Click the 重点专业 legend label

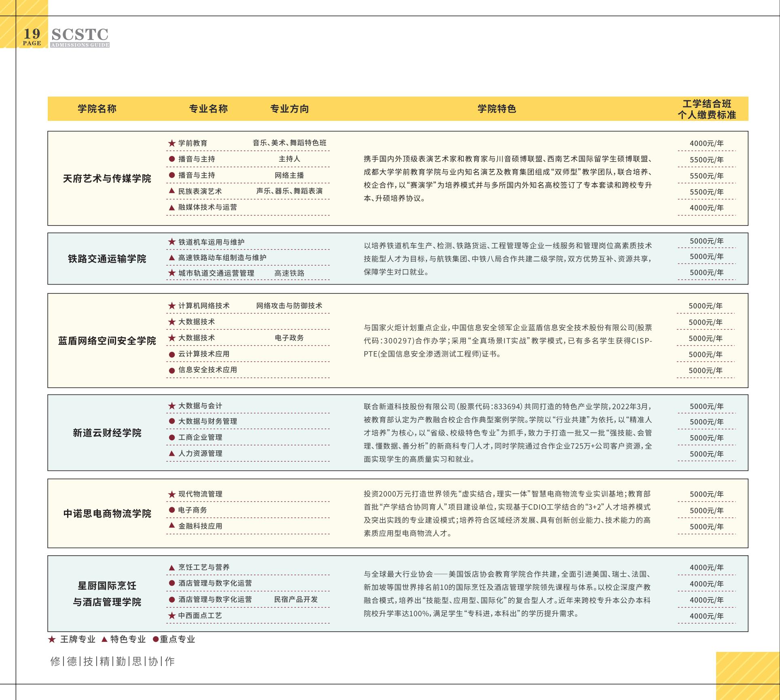coord(177,639)
